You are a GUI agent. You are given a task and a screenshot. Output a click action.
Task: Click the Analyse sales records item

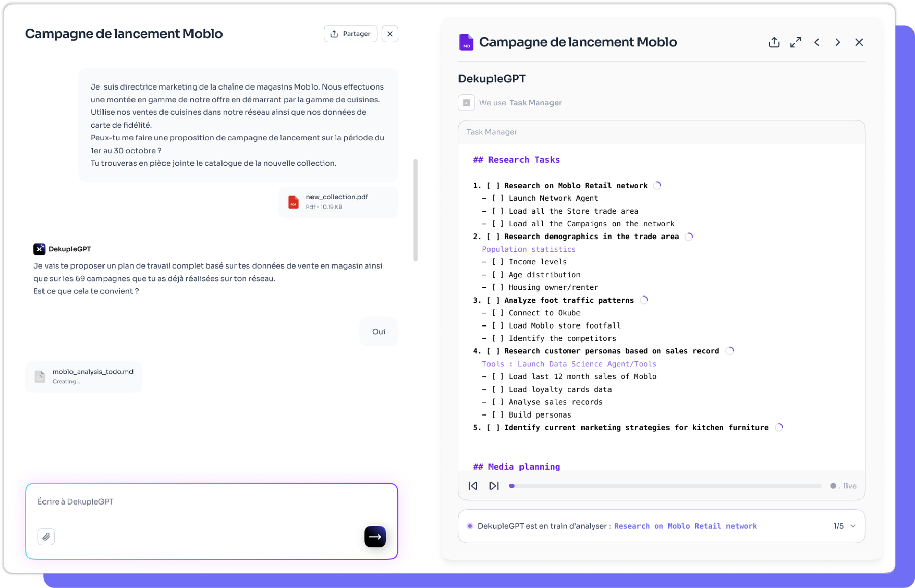pos(555,402)
